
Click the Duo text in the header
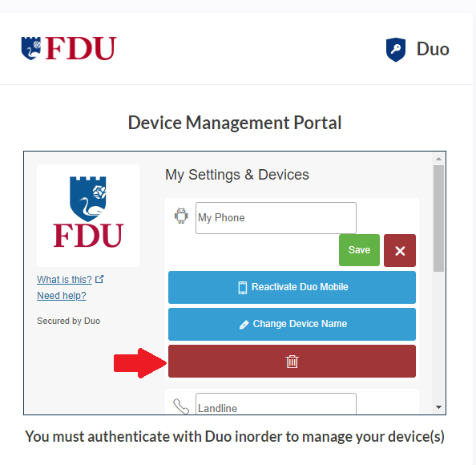click(x=433, y=49)
